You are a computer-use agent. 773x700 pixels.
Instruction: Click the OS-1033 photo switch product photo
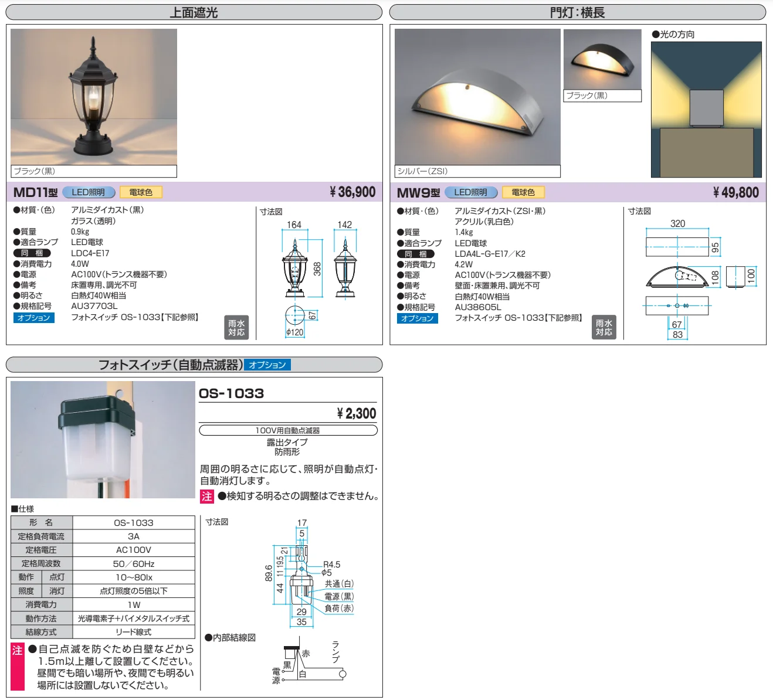pyautogui.click(x=103, y=440)
